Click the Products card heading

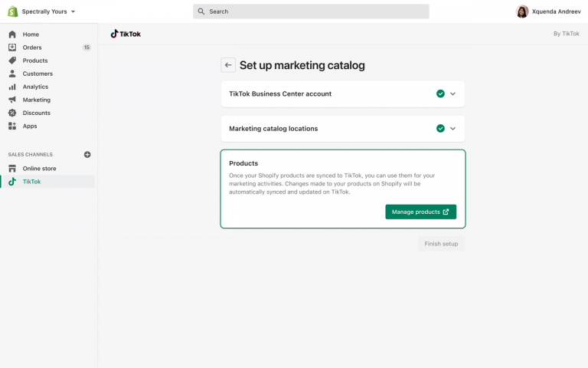click(243, 163)
